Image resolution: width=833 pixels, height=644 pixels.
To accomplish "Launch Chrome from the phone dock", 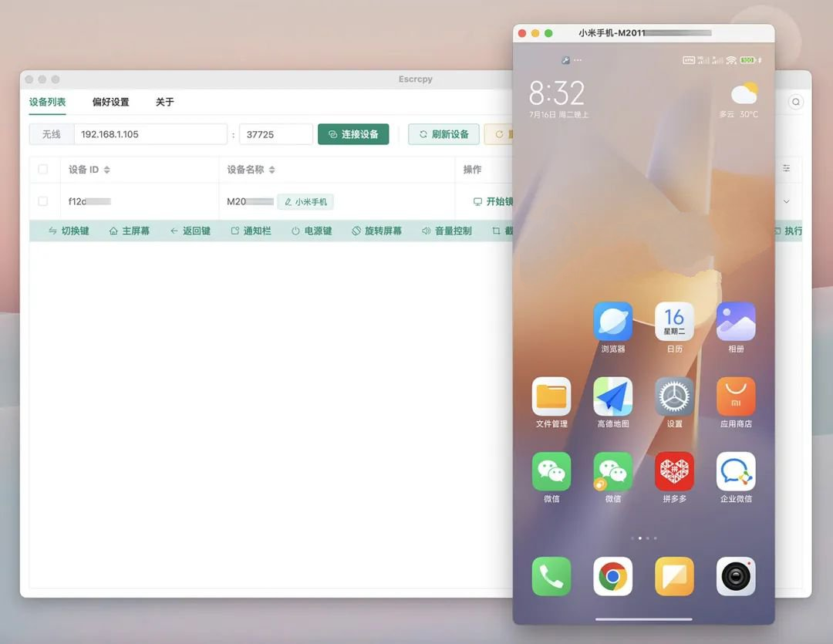I will [x=612, y=577].
